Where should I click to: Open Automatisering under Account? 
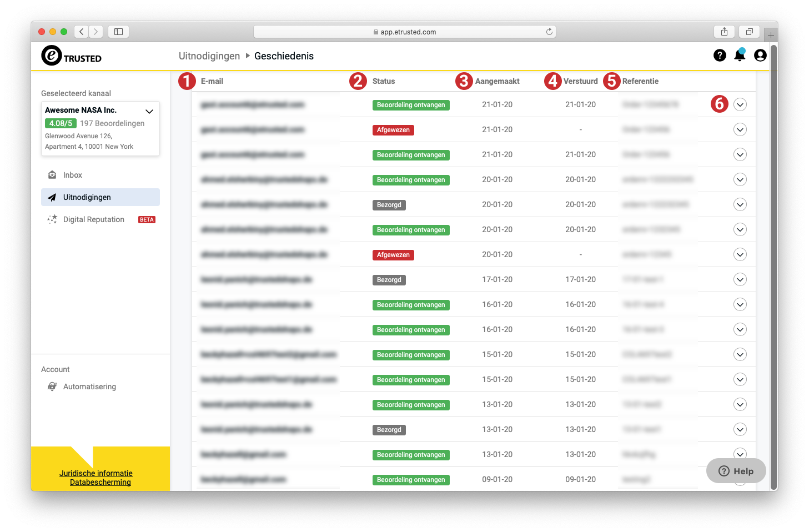pyautogui.click(x=101, y=387)
